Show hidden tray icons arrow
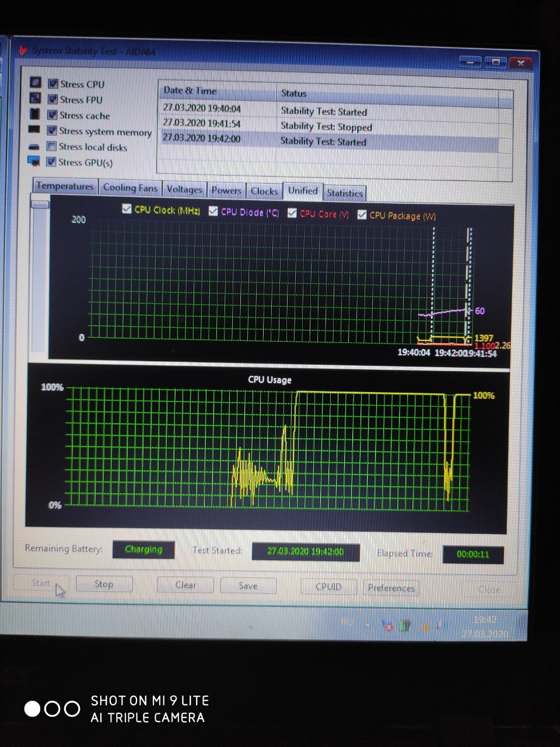 coord(368,625)
